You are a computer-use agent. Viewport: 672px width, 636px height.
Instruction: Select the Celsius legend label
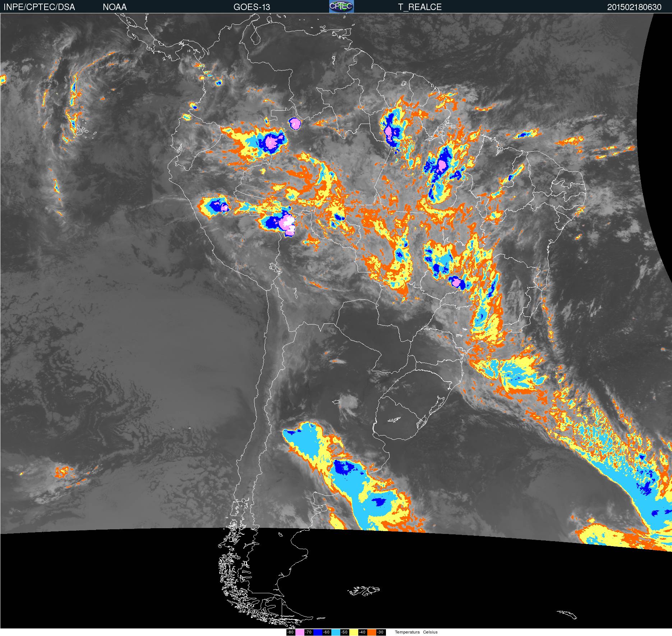[x=430, y=632]
